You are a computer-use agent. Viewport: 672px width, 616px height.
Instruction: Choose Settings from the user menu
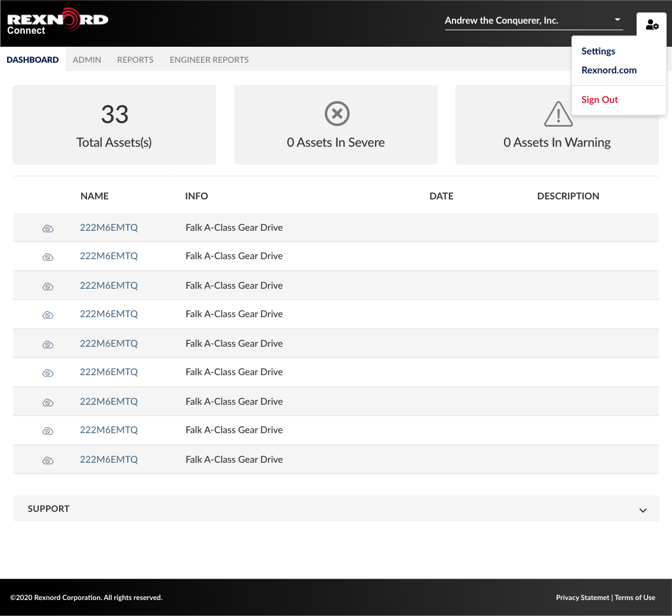click(x=598, y=51)
